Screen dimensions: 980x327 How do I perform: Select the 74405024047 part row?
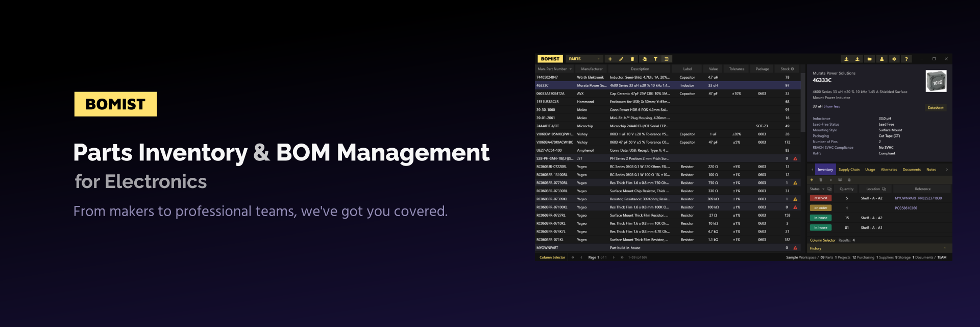[x=668, y=78]
